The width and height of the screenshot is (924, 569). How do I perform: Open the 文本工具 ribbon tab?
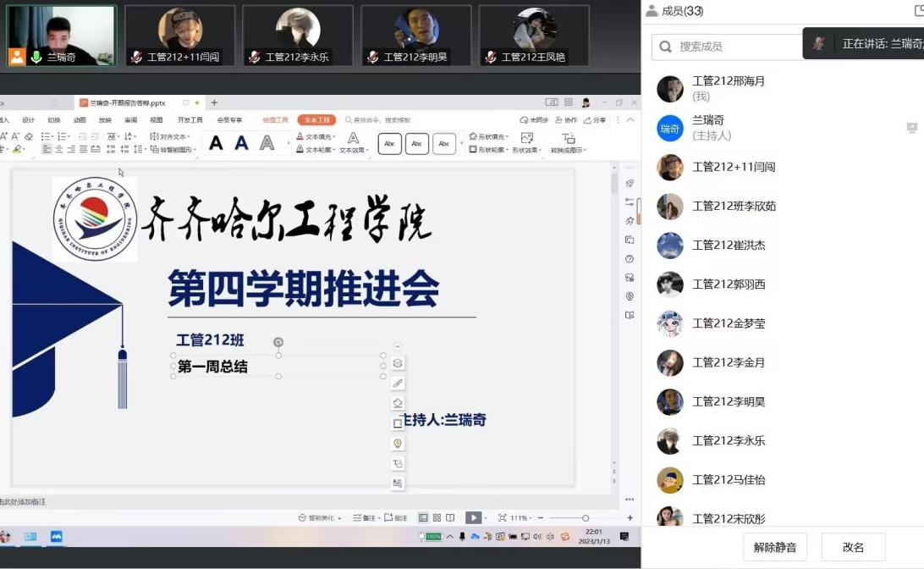tap(316, 120)
